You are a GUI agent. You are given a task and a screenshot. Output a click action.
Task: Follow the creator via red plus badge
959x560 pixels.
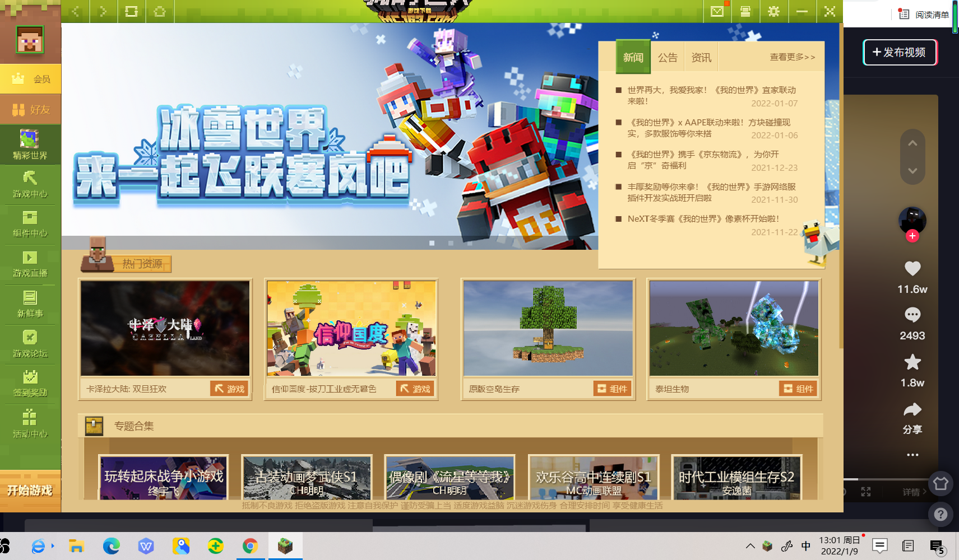[x=912, y=236]
